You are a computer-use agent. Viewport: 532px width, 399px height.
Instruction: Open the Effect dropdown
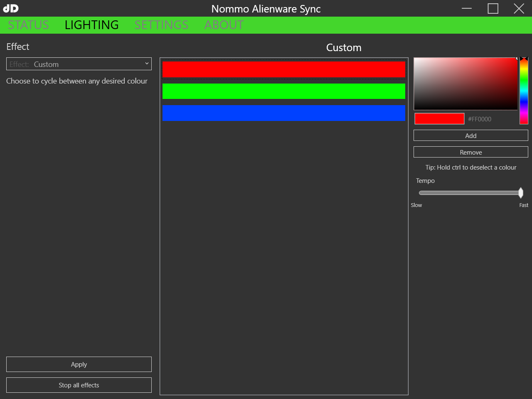[x=79, y=64]
